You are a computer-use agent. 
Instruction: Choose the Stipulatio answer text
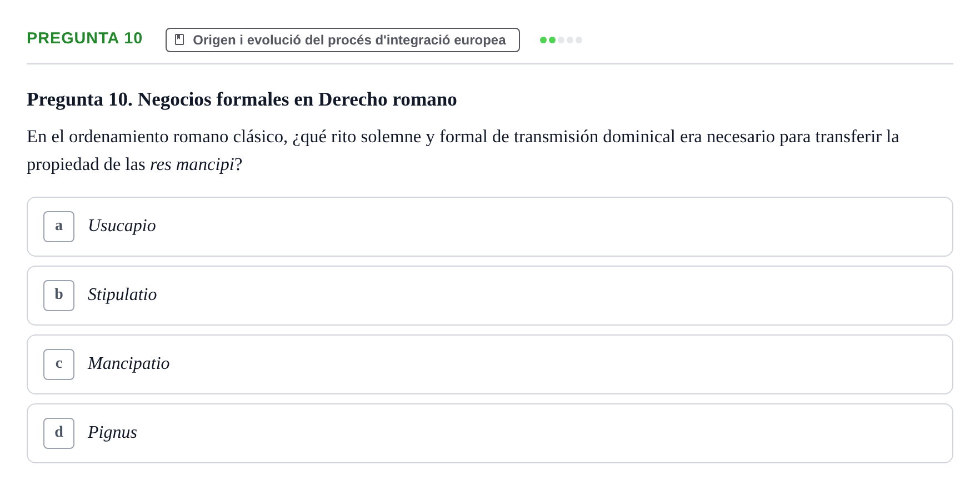[122, 294]
